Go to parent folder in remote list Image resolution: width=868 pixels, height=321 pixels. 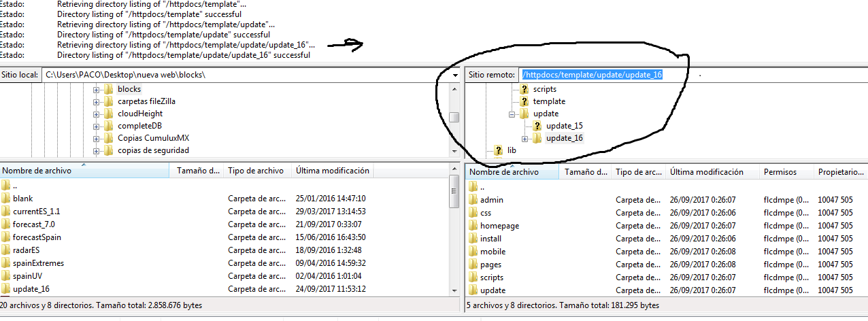pyautogui.click(x=482, y=187)
